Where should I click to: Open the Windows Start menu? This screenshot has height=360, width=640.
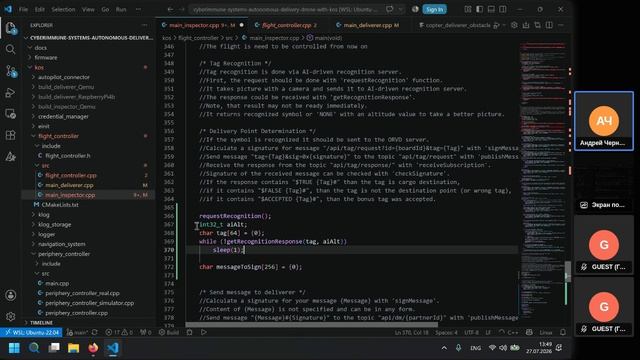[14, 348]
